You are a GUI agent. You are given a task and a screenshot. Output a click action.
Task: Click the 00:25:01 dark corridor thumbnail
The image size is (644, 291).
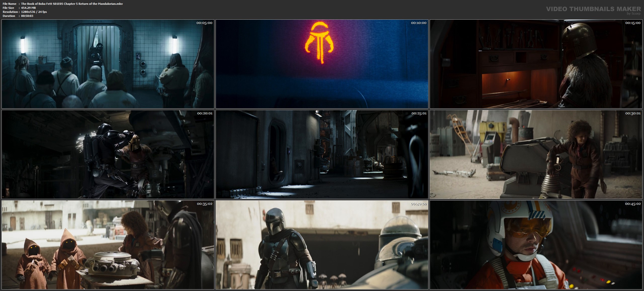point(322,154)
